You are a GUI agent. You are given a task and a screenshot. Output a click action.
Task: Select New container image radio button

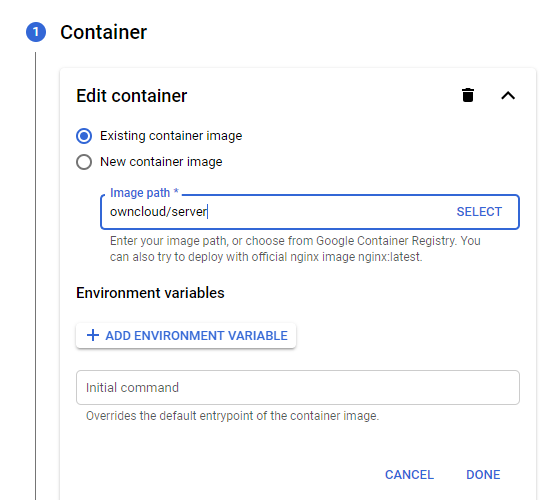click(x=84, y=162)
